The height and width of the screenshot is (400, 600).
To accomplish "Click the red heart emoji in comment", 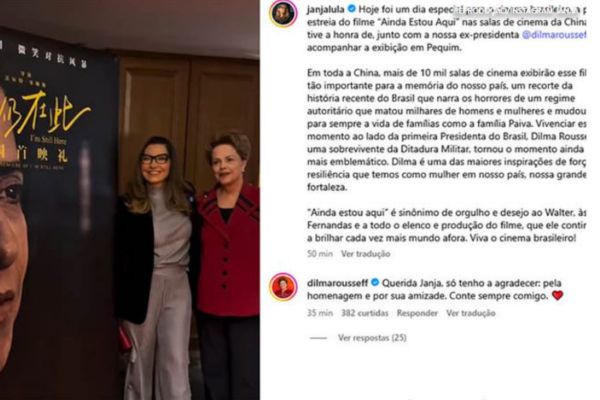I will point(558,296).
